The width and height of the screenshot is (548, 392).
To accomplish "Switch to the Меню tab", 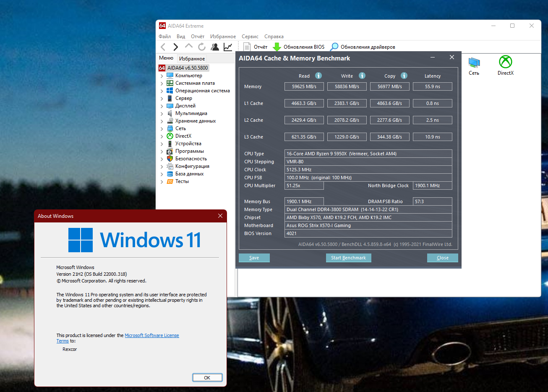I will click(166, 58).
